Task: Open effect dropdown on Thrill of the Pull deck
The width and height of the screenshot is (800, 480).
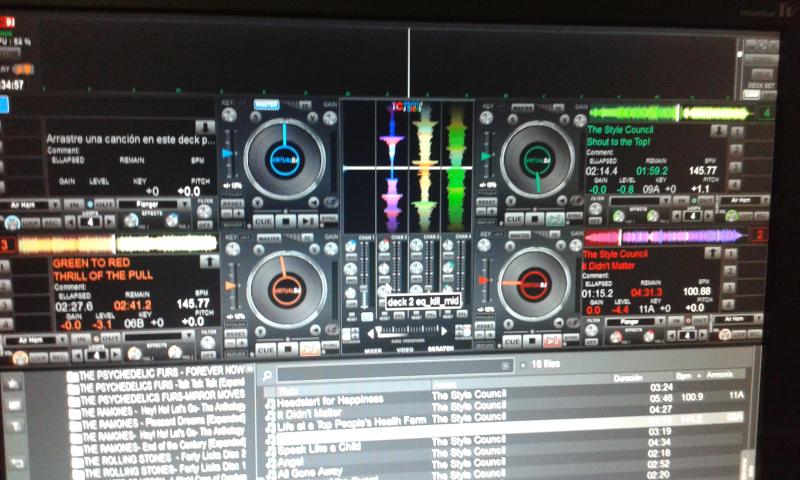Action: tap(188, 336)
